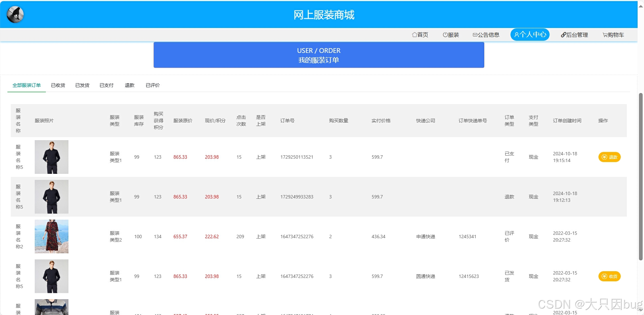Click tracking number 12415623
The height and width of the screenshot is (315, 644).
[469, 276]
